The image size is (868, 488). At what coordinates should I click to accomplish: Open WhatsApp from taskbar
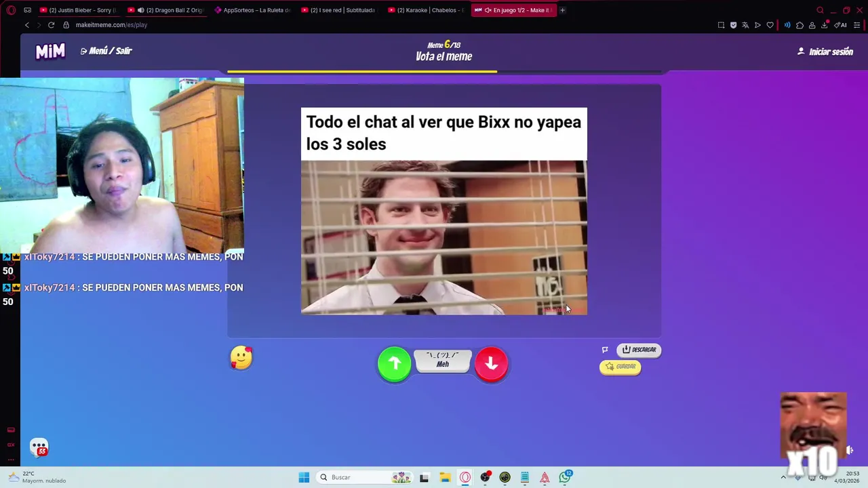[565, 477]
